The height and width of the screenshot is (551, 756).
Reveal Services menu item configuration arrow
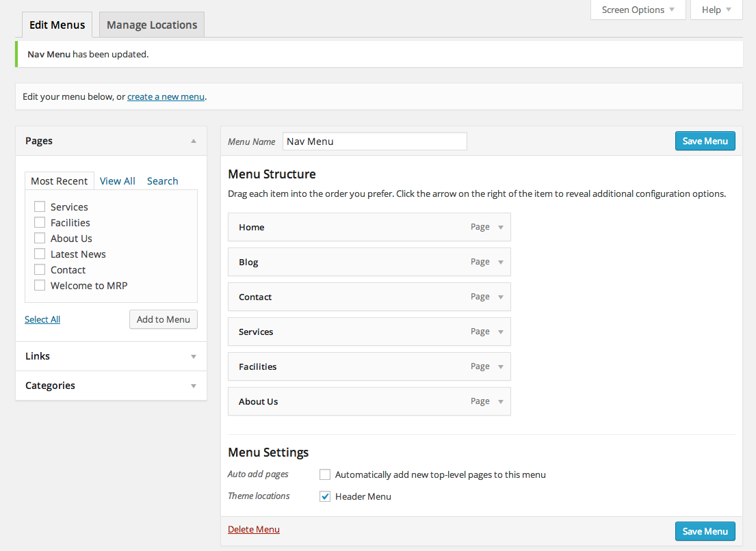501,332
